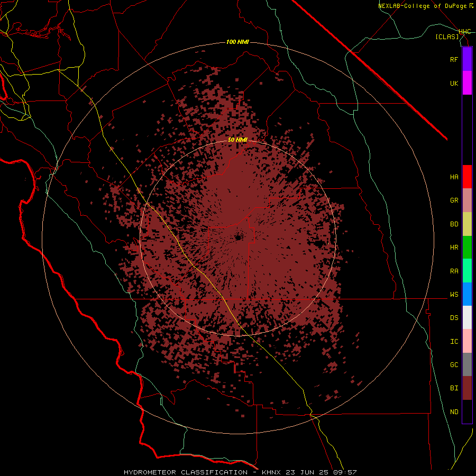Click the ND legend label
This screenshot has height=476, width=476.
click(x=454, y=412)
